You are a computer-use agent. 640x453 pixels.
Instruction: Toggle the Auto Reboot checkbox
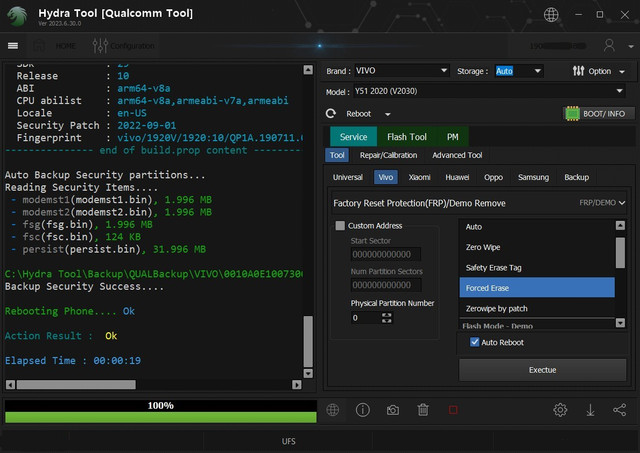click(475, 342)
